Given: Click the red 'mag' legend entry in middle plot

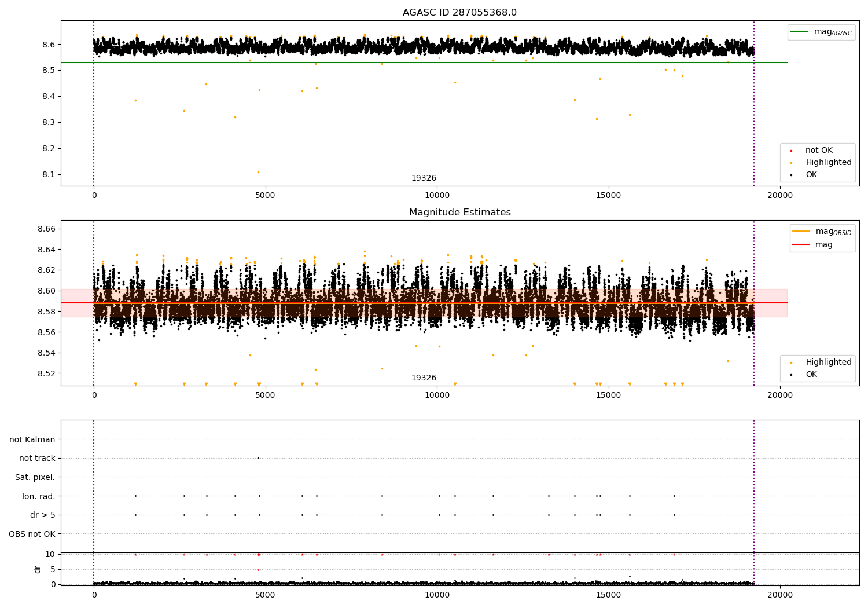Looking at the screenshot, I should pos(812,245).
